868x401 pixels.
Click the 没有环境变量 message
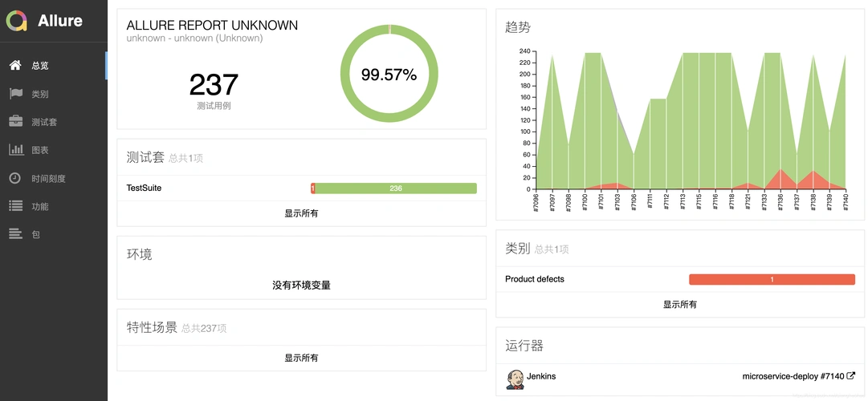tap(301, 286)
